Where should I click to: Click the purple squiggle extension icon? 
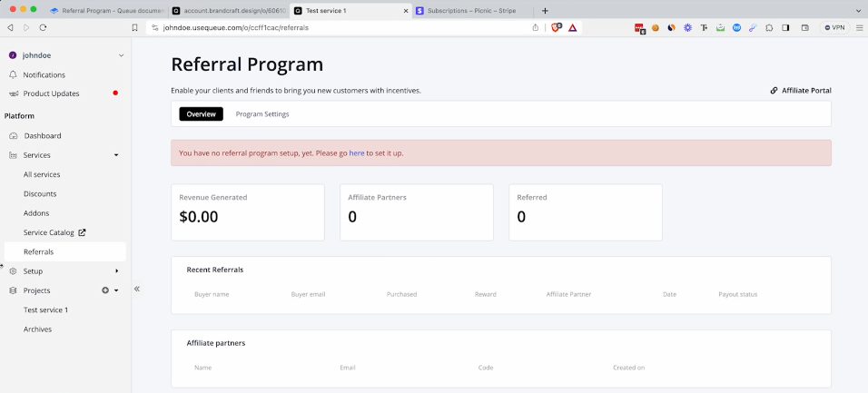click(753, 27)
